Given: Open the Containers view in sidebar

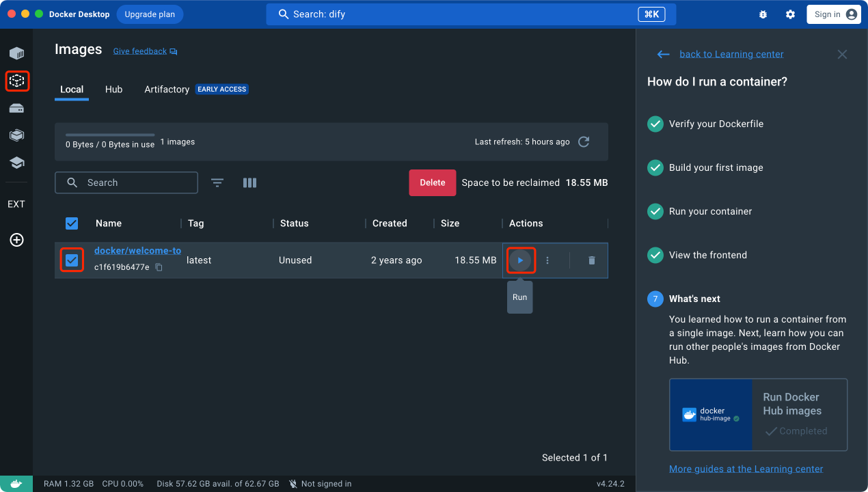Looking at the screenshot, I should click(x=16, y=53).
